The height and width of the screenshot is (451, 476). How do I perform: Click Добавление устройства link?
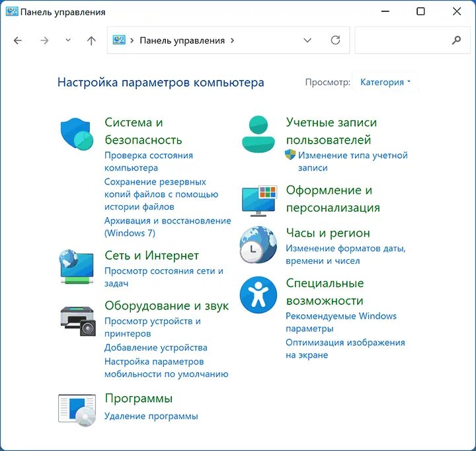pos(156,347)
